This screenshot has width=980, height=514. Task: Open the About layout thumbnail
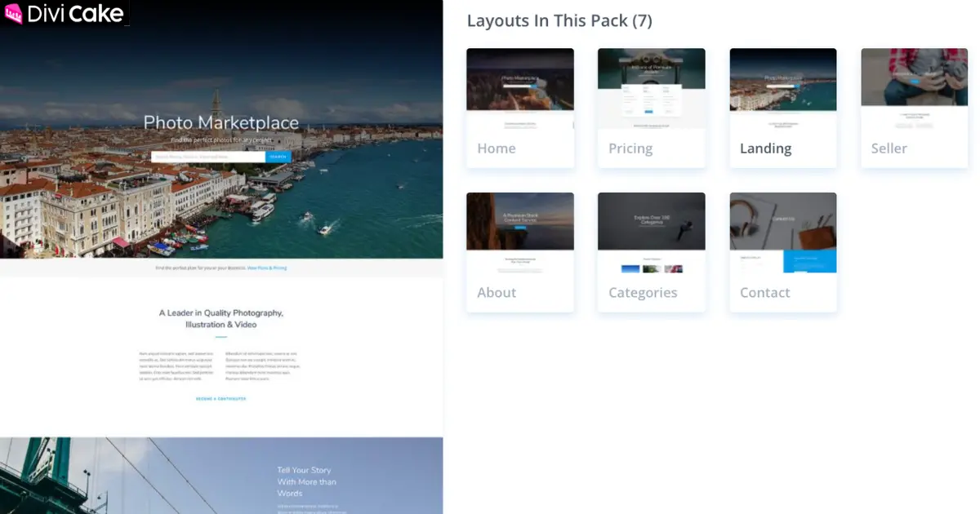point(520,233)
